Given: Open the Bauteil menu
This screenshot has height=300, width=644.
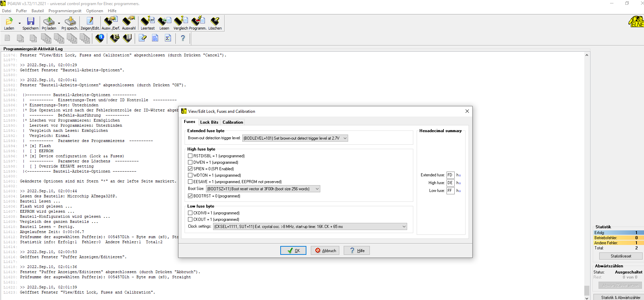Looking at the screenshot, I should click(x=38, y=11).
